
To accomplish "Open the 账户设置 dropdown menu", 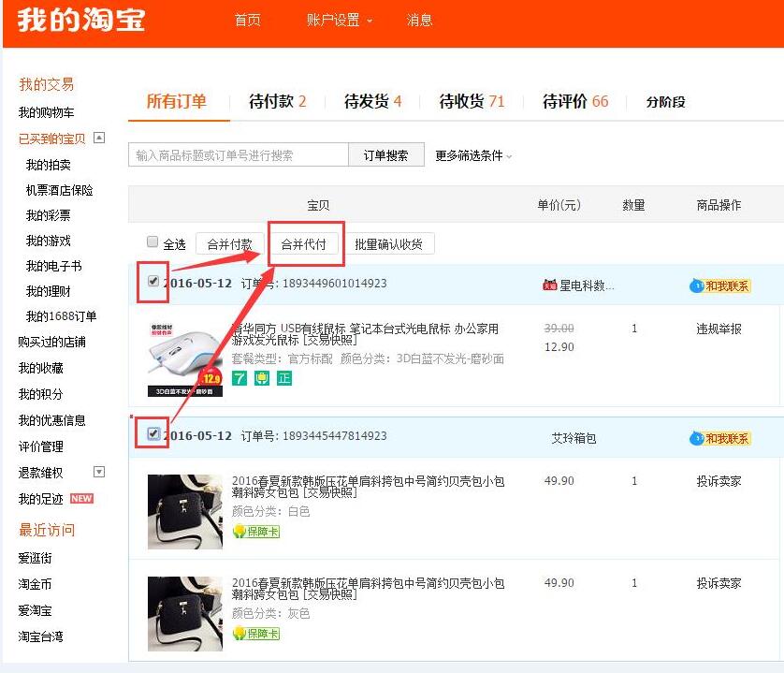I will point(339,21).
